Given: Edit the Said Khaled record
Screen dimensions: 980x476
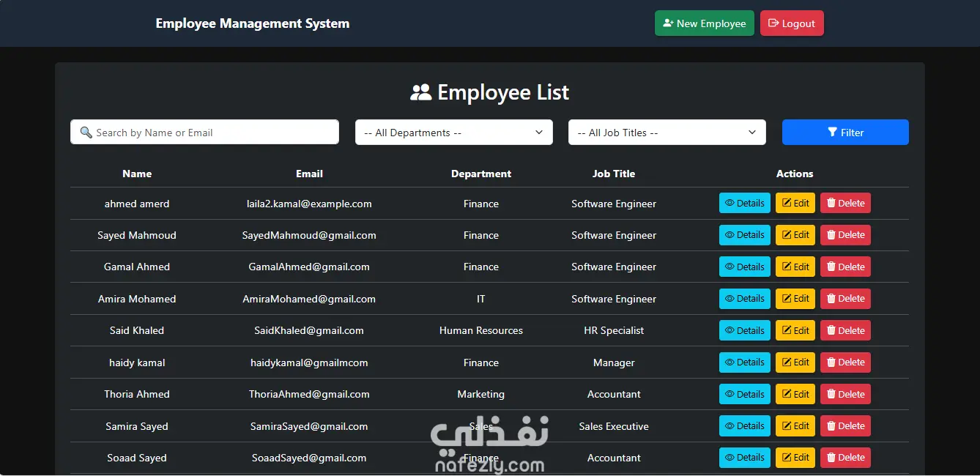Looking at the screenshot, I should tap(795, 330).
